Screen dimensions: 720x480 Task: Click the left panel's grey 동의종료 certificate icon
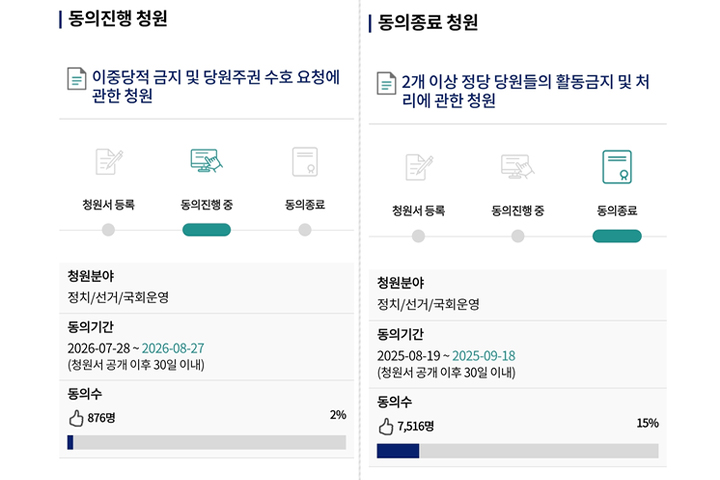point(305,162)
